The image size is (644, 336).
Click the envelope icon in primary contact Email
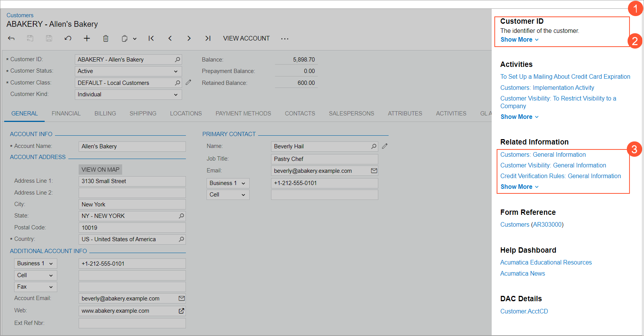(374, 171)
